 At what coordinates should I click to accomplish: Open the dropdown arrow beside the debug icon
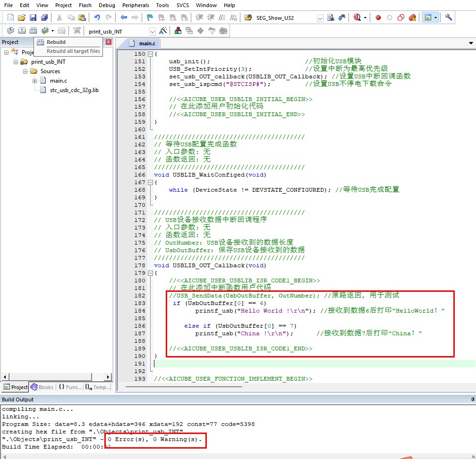(x=365, y=17)
